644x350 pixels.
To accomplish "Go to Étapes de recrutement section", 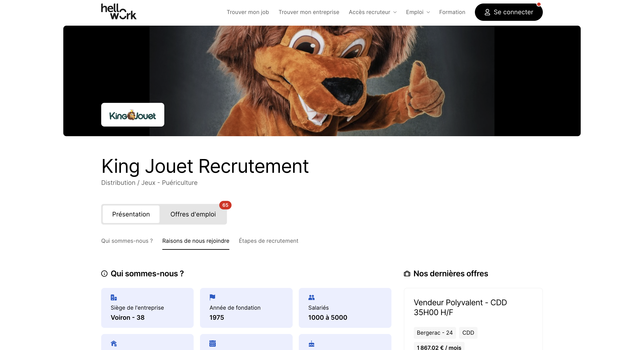I will 269,241.
